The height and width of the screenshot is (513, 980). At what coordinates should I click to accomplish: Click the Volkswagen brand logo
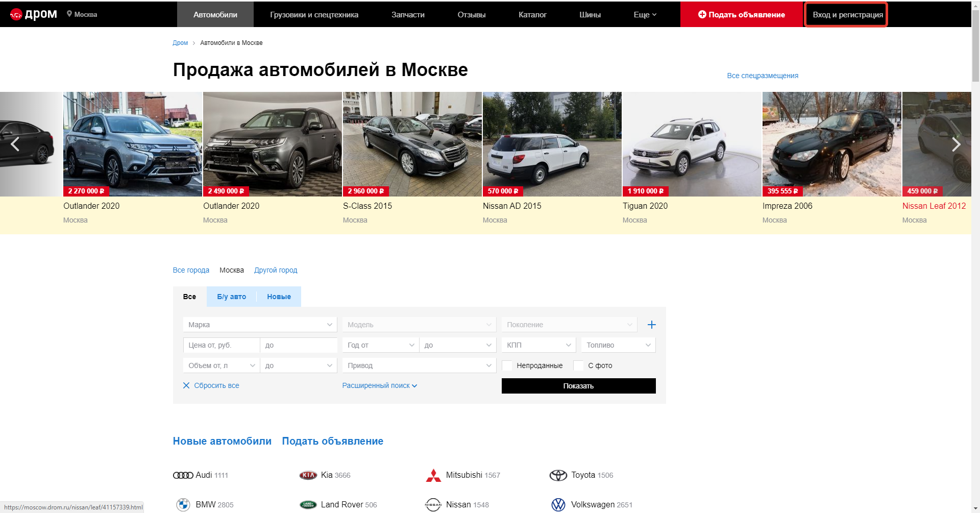pyautogui.click(x=558, y=505)
